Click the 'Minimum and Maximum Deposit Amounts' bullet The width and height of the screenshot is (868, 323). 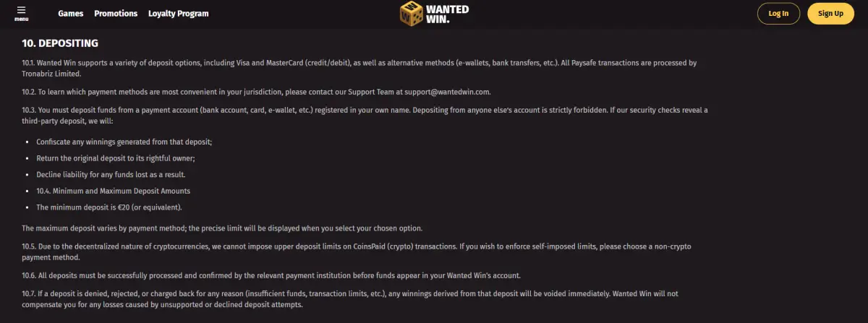pos(113,191)
